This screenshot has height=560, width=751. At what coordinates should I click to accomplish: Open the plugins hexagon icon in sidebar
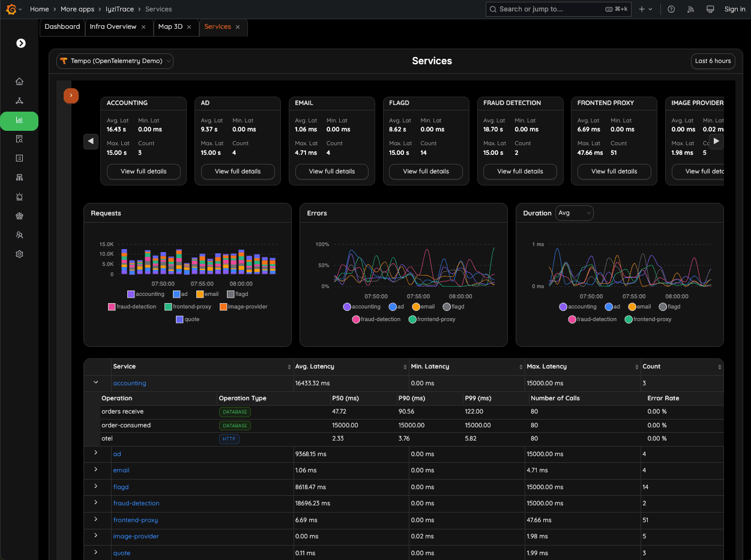coord(19,215)
